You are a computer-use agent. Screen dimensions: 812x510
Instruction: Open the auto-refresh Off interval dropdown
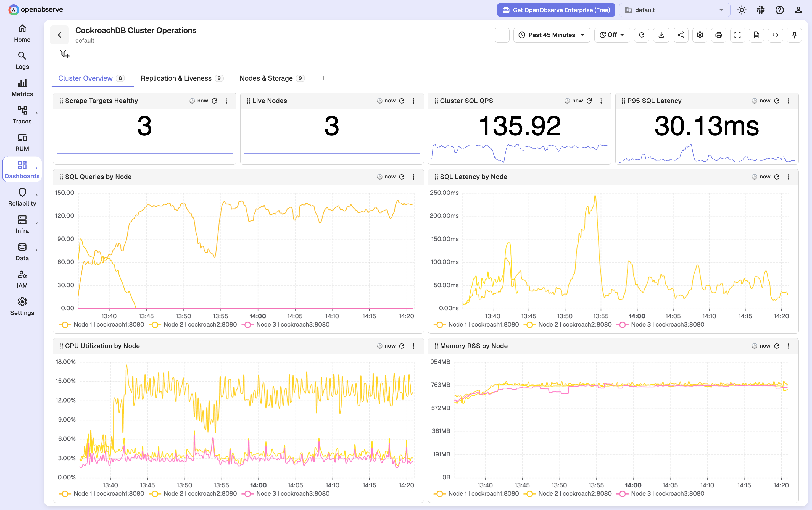[612, 35]
